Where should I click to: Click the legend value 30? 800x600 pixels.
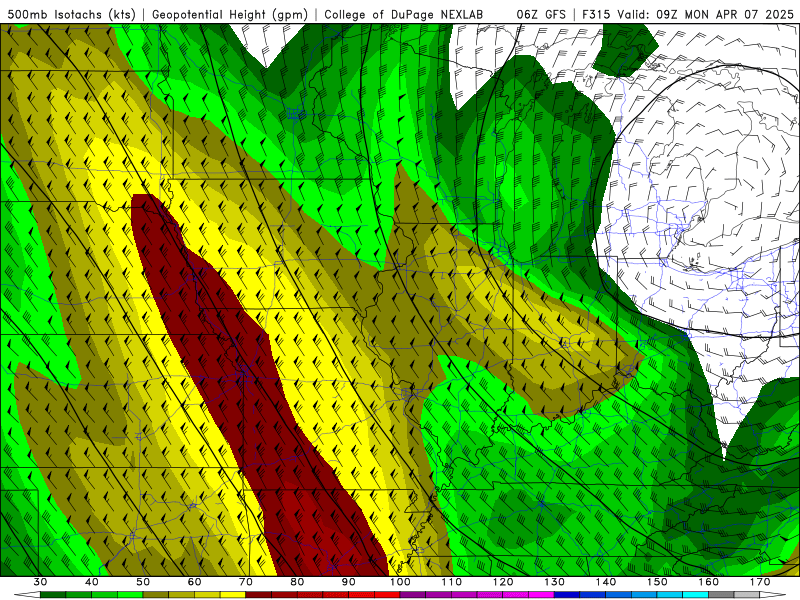(40, 582)
